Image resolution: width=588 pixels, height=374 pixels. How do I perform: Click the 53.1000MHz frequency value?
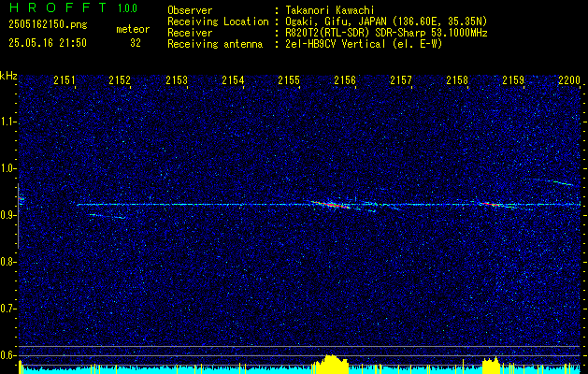458,33
